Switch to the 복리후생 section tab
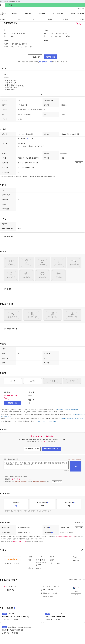 [50, 19]
